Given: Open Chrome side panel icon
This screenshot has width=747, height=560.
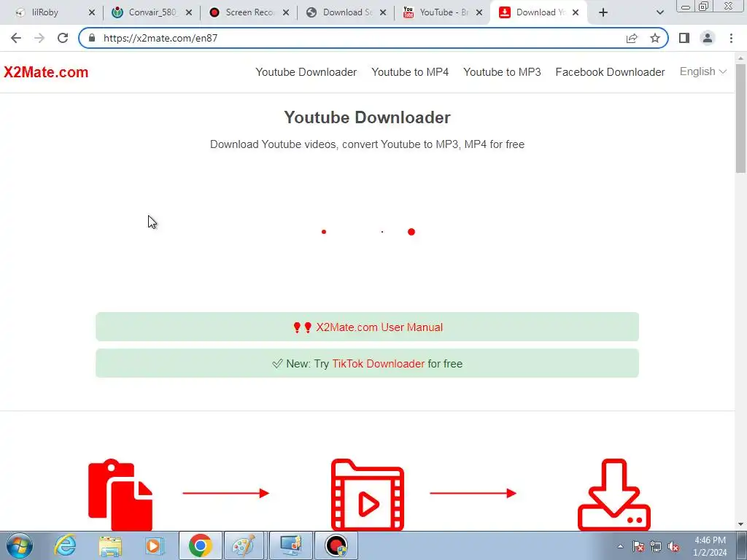Looking at the screenshot, I should [x=684, y=38].
